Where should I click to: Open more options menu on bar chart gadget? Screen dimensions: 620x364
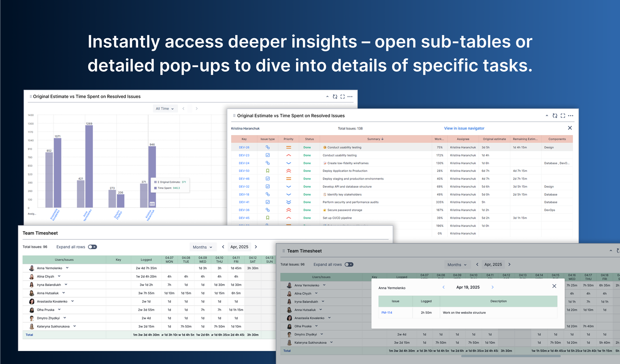(x=350, y=97)
